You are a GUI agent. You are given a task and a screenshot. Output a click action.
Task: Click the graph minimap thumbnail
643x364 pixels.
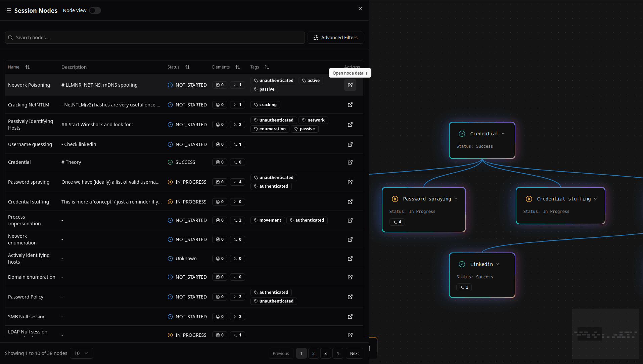605,333
